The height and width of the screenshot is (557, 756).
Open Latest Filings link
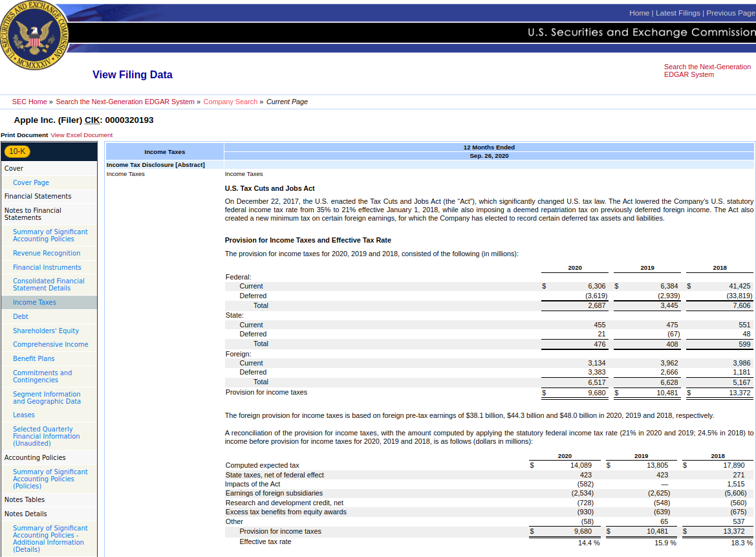point(677,13)
